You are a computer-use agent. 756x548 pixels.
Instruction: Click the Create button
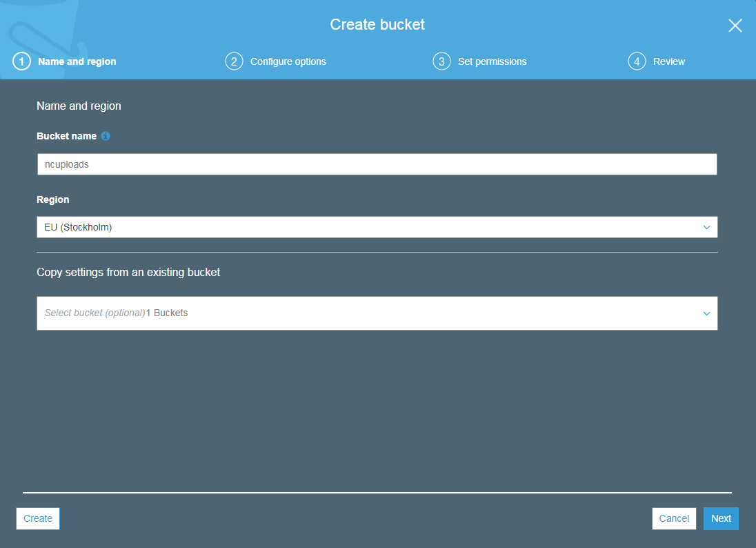38,518
